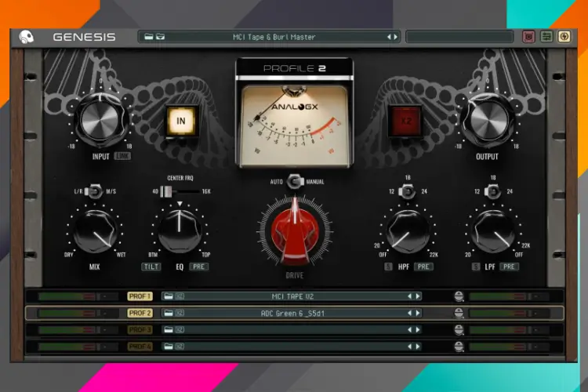Toggle the illuminated IN bypass button
The width and height of the screenshot is (588, 392).
tap(182, 122)
